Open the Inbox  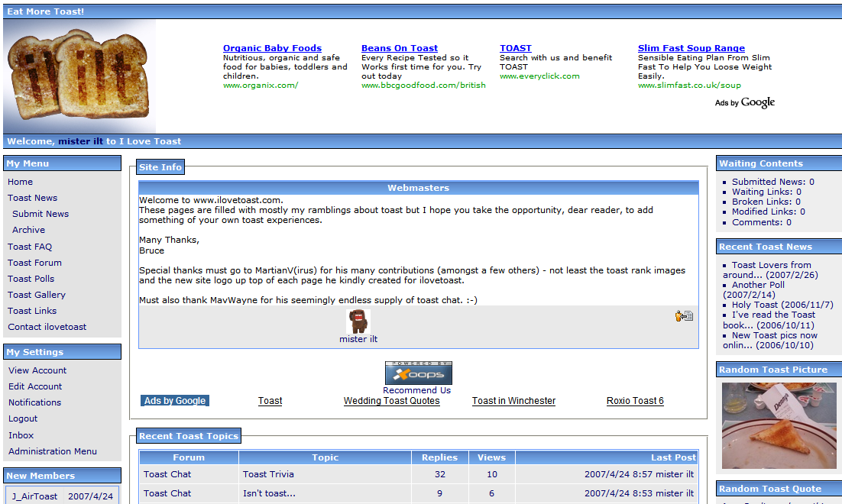click(21, 436)
